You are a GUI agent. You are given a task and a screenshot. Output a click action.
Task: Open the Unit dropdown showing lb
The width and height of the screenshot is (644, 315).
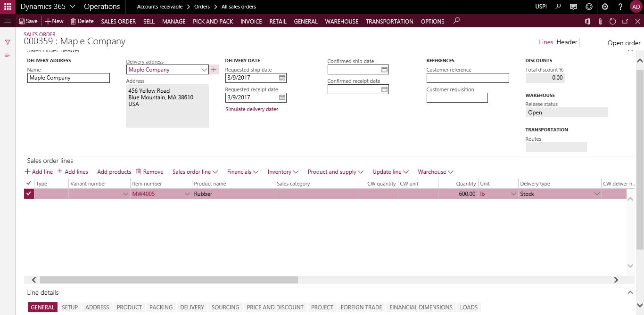[x=514, y=194]
